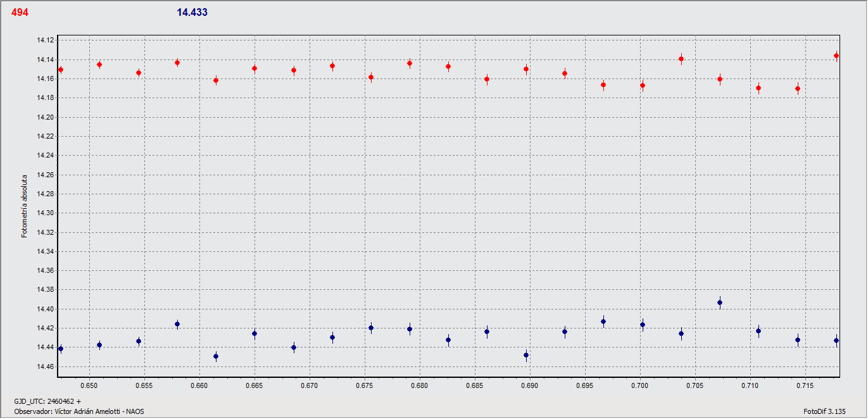868x419 pixels.
Task: Click the 14.30 y-axis tick label
Action: click(x=46, y=213)
